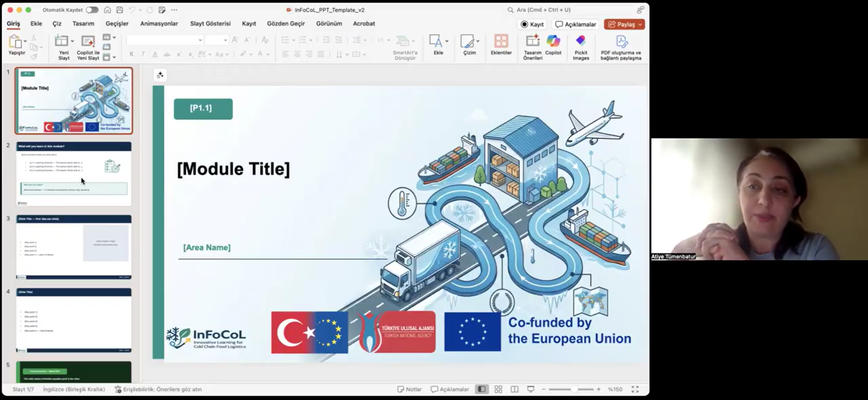The image size is (868, 400).
Task: Open the Açıklamalar button beside Paylaş
Action: click(x=576, y=24)
